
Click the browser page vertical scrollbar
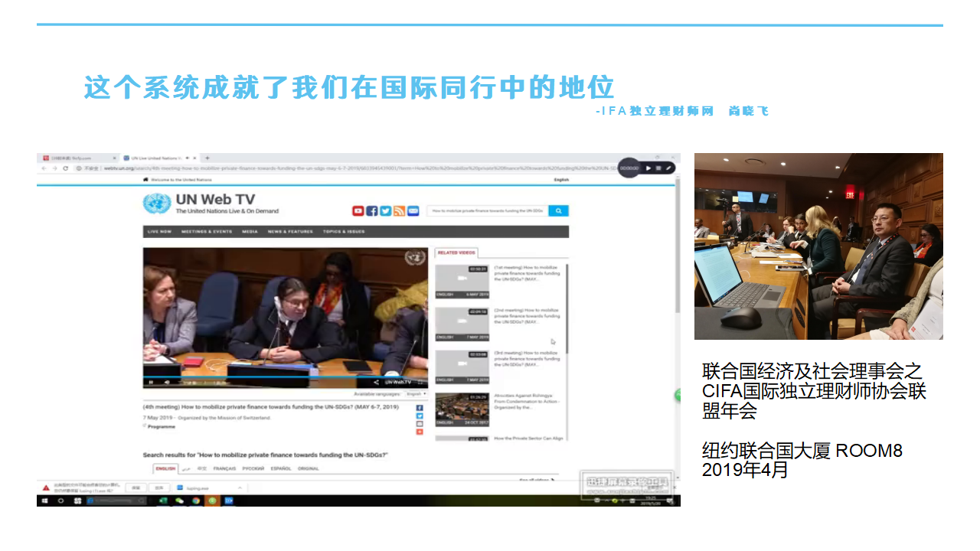[678, 245]
